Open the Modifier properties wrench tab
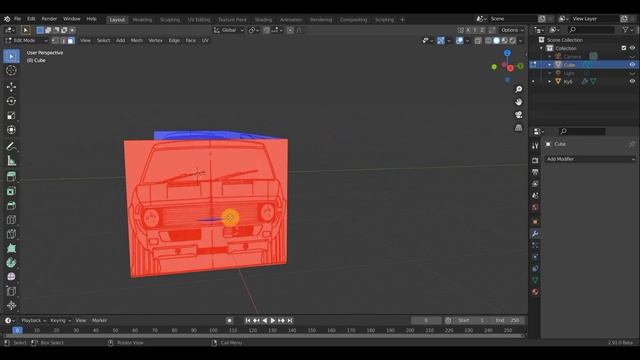The image size is (640, 360). tap(535, 233)
